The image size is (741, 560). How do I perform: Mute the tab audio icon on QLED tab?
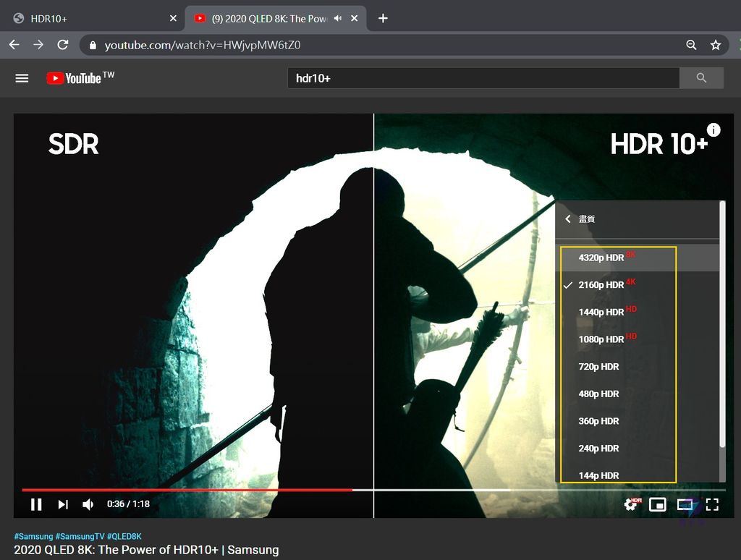[337, 18]
